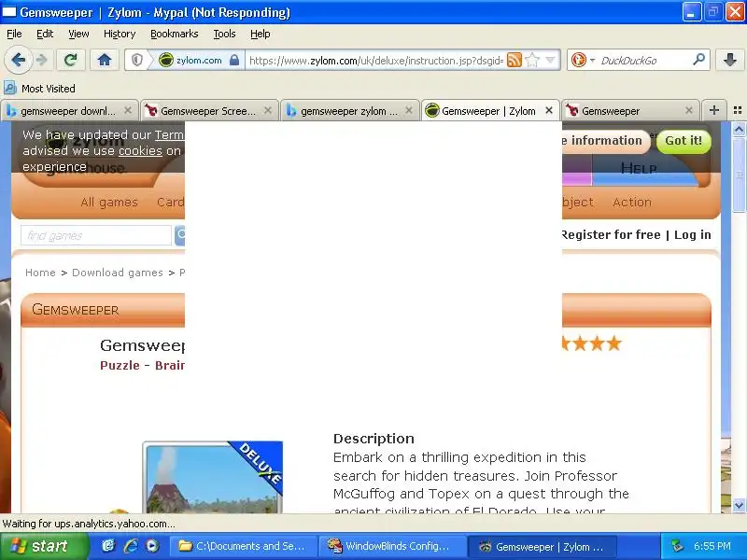Switch to 'Gemsweeper | Zylom' taskbar button
Viewport: 747px width, 560px height.
[x=543, y=546]
